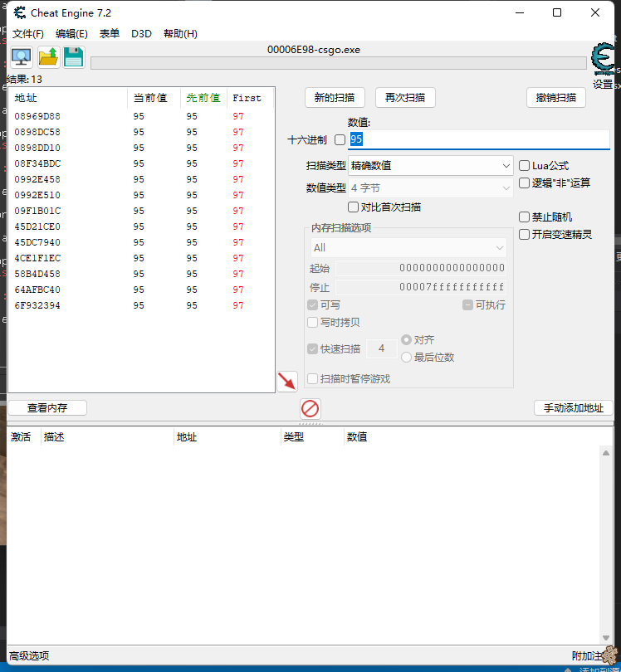Select result address 08F34BDC
This screenshot has width=621, height=672.
click(x=37, y=163)
